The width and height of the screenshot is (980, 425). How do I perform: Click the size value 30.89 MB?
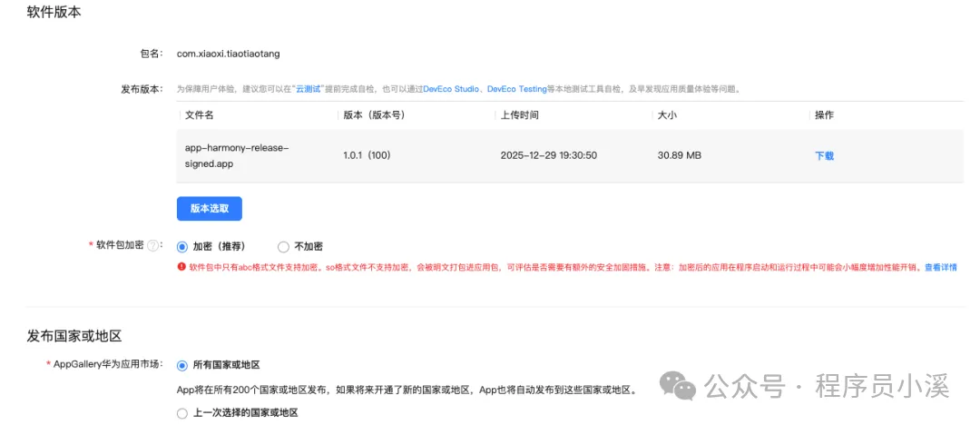[680, 155]
